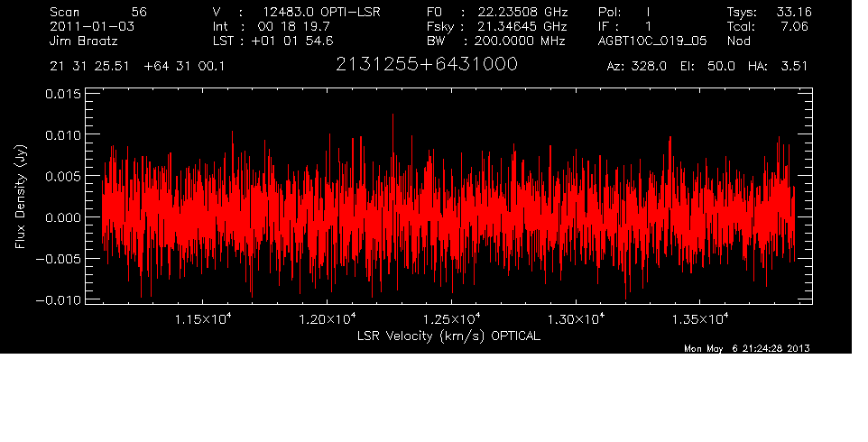Click the y-axis tick -0.010
The image size is (868, 442).
coord(58,300)
